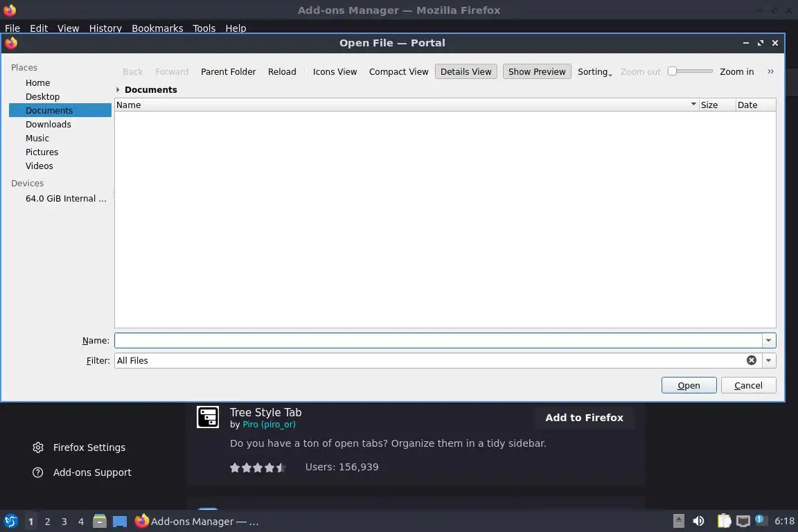
Task: Click the Tree Style Tab star rating
Action: click(x=258, y=468)
